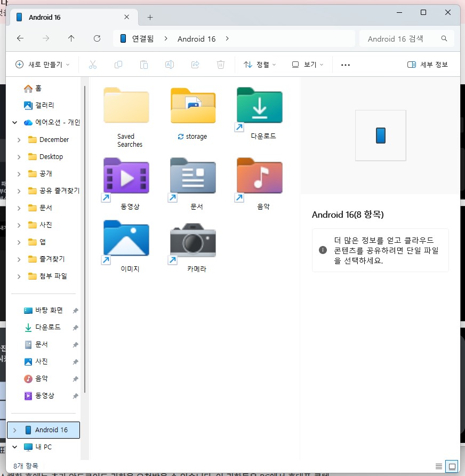Open the 이미지 shortcut folder
This screenshot has width=465, height=476.
pos(126,247)
